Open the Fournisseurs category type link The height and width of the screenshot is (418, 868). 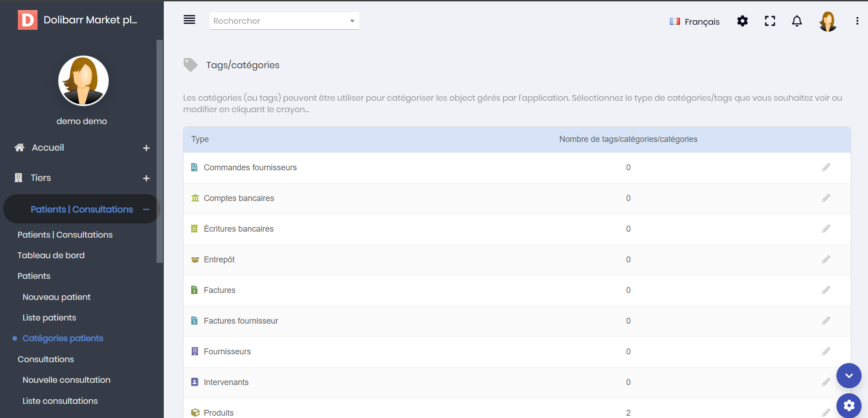(x=227, y=352)
